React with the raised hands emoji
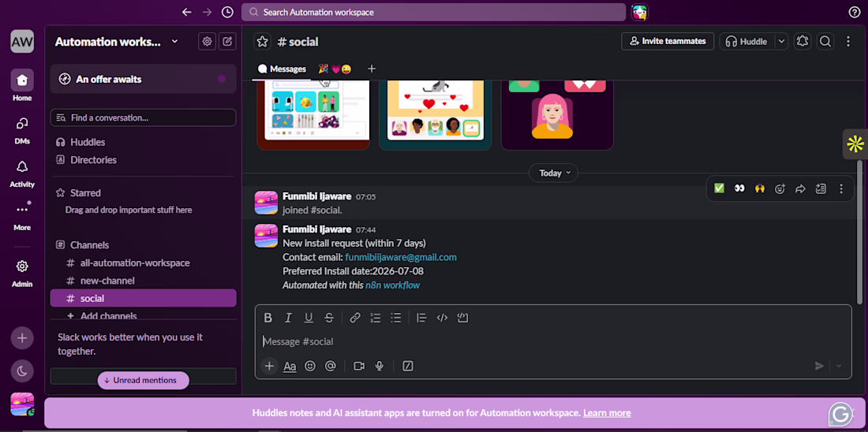This screenshot has height=432, width=868. 759,188
